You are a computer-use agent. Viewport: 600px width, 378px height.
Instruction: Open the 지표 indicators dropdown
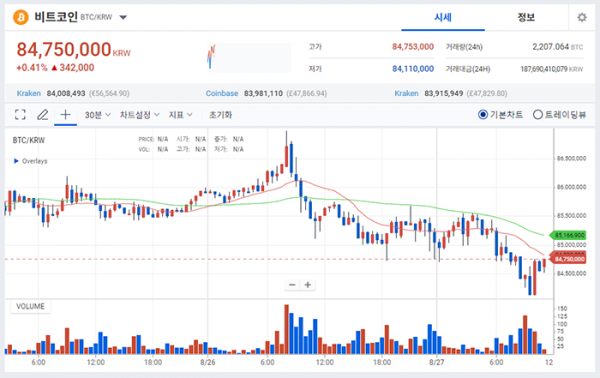[180, 115]
